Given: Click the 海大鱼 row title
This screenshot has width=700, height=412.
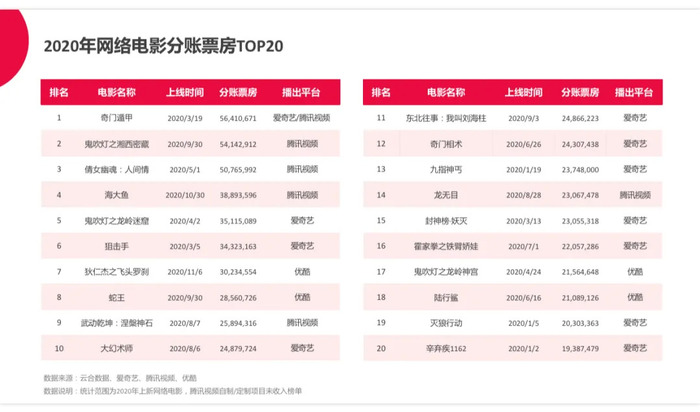Looking at the screenshot, I should tap(117, 195).
